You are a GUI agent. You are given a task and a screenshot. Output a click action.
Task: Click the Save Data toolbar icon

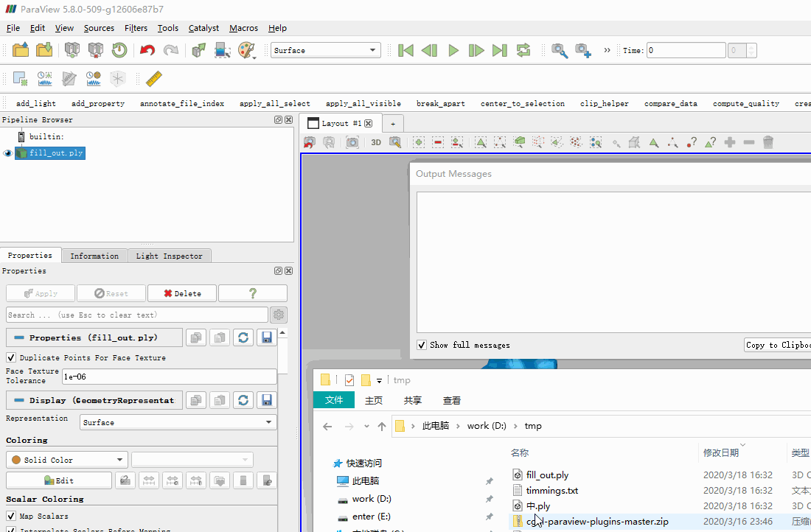[44, 50]
